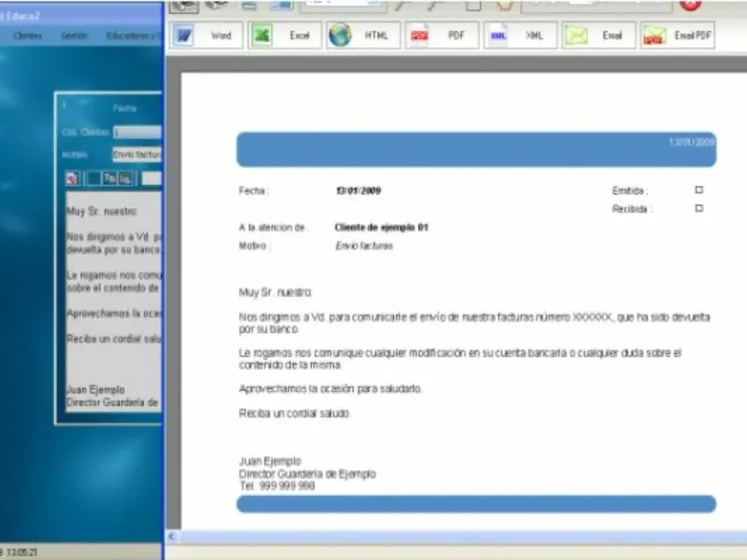Click the paragraph starting 'Le rogamos nos comunique' in preview

(460, 358)
